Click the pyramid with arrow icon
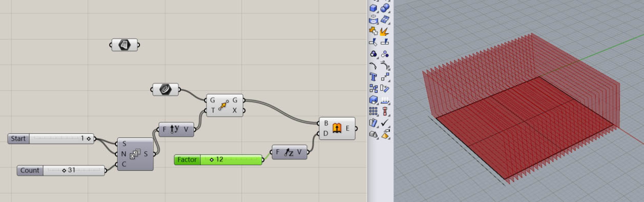The width and height of the screenshot is (644, 202). 385,134
